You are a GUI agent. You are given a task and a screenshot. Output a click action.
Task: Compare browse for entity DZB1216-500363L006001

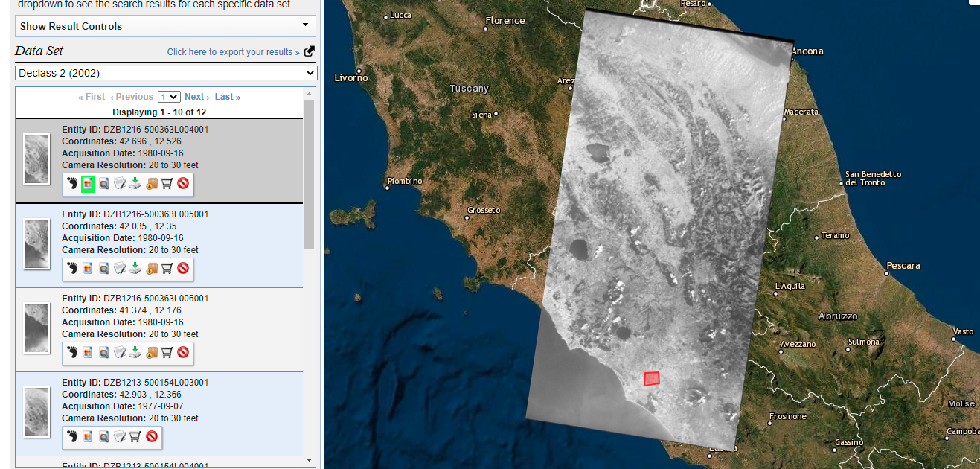click(x=104, y=352)
